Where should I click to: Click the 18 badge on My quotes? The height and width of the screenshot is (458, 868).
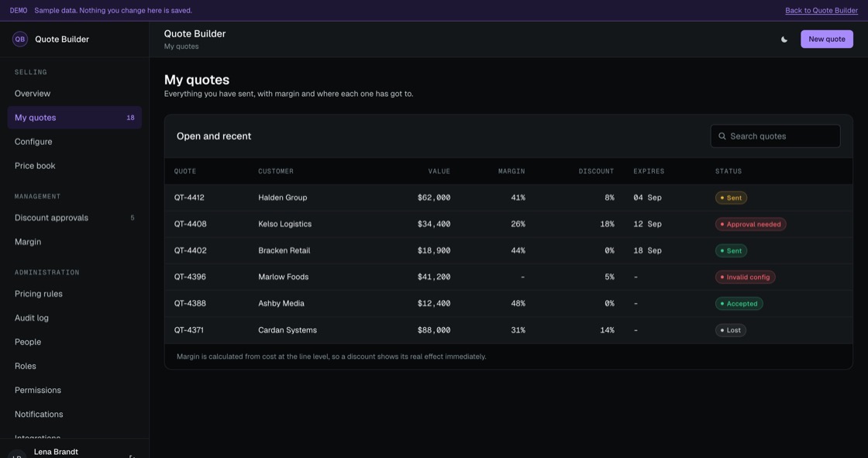click(x=131, y=118)
